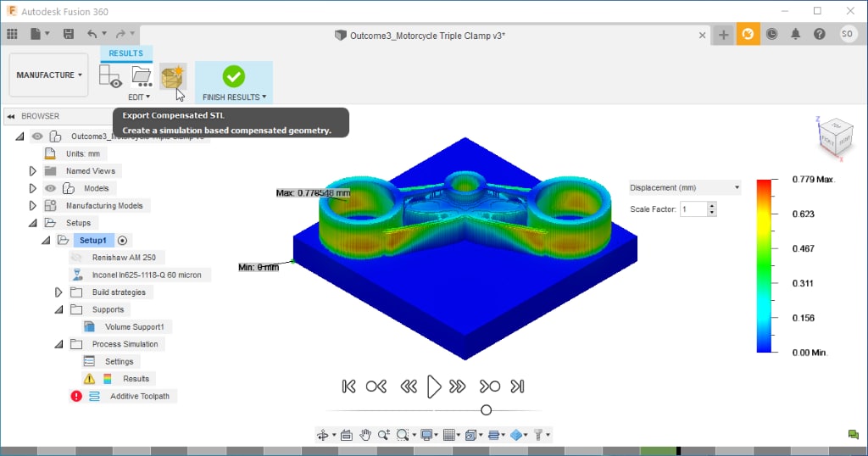Collapse the root Outcome3 component
The image size is (868, 456).
pyautogui.click(x=20, y=136)
